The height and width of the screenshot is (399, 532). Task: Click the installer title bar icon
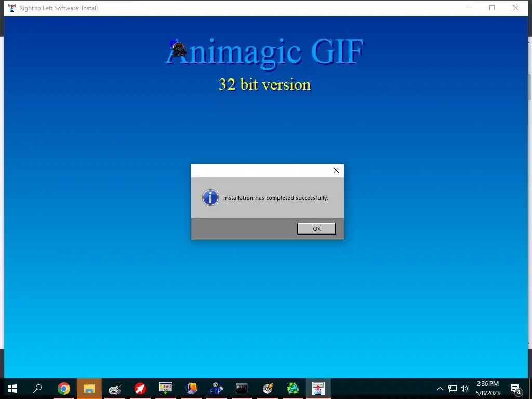pos(12,8)
